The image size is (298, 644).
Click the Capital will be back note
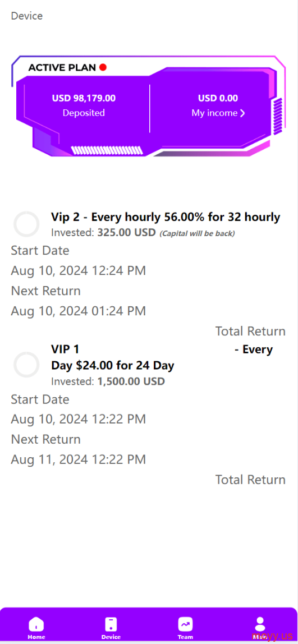[197, 233]
